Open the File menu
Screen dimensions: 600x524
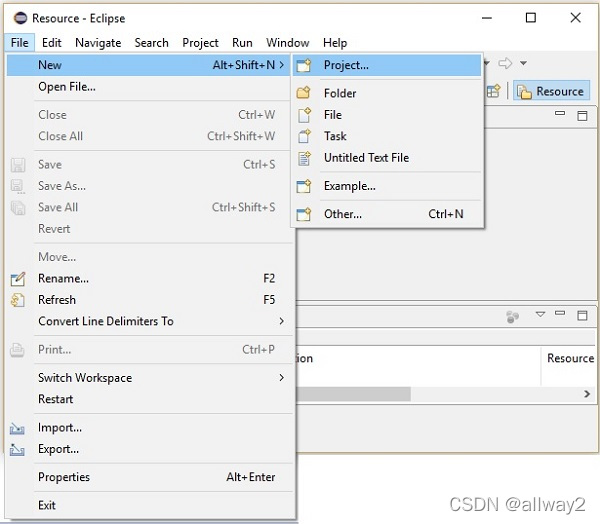point(20,42)
